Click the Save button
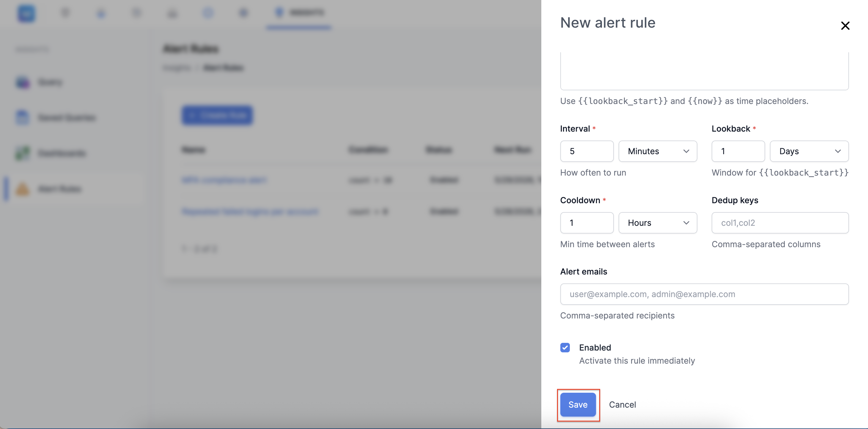The image size is (868, 429). (578, 404)
